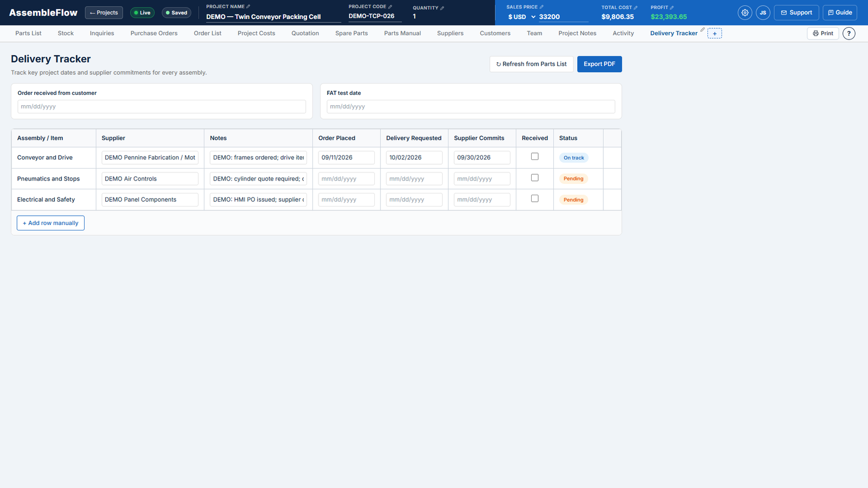The width and height of the screenshot is (868, 488).
Task: Add a new tab with plus icon
Action: click(x=714, y=34)
